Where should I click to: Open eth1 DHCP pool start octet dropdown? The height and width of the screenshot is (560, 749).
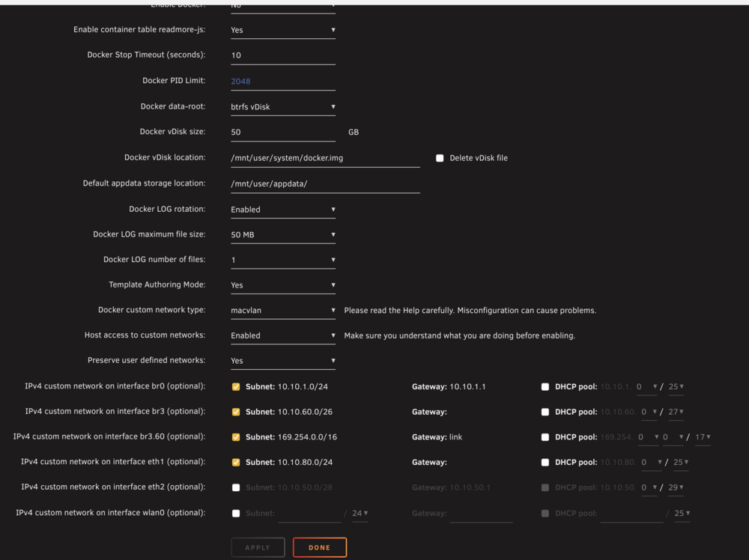tap(652, 462)
